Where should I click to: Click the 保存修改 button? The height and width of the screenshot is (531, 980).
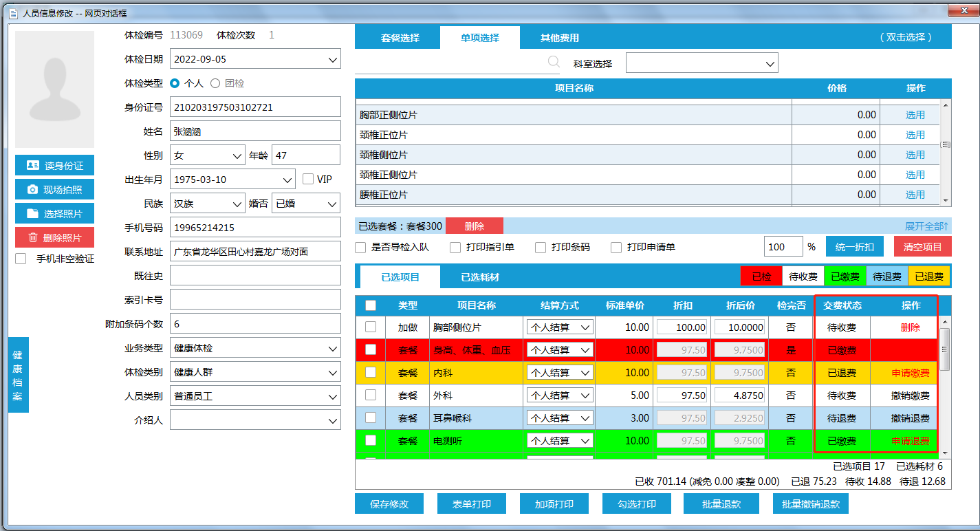tap(389, 504)
